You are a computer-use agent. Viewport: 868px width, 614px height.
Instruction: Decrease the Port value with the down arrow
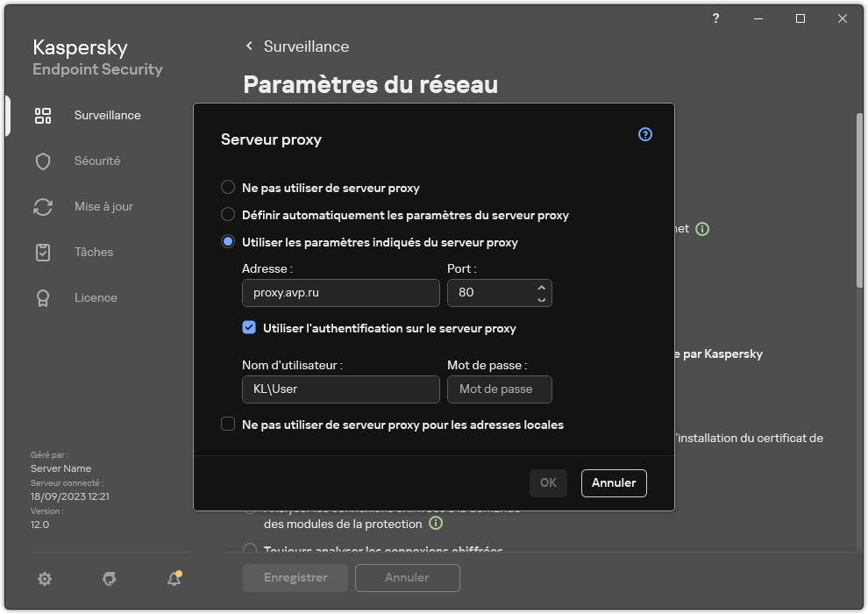(x=543, y=298)
